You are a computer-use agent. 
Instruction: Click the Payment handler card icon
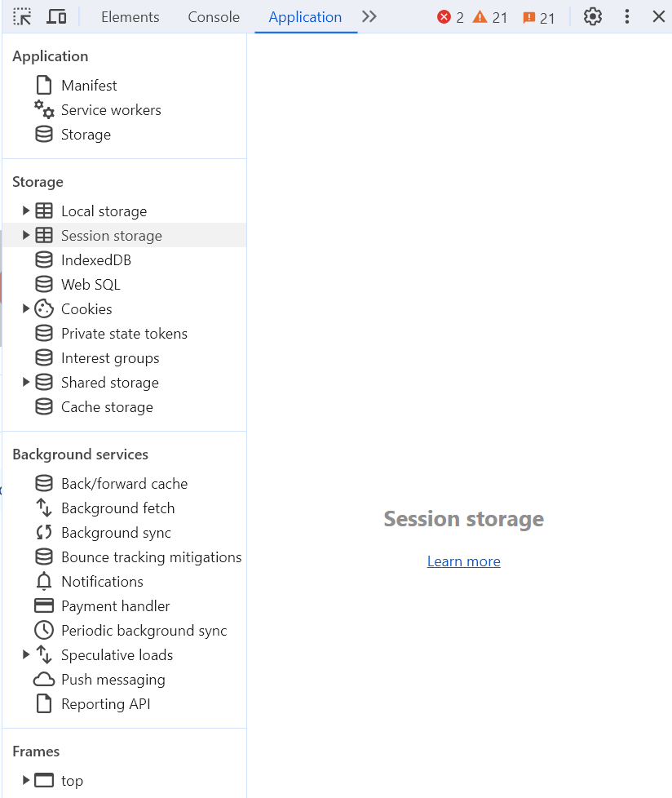(x=44, y=606)
